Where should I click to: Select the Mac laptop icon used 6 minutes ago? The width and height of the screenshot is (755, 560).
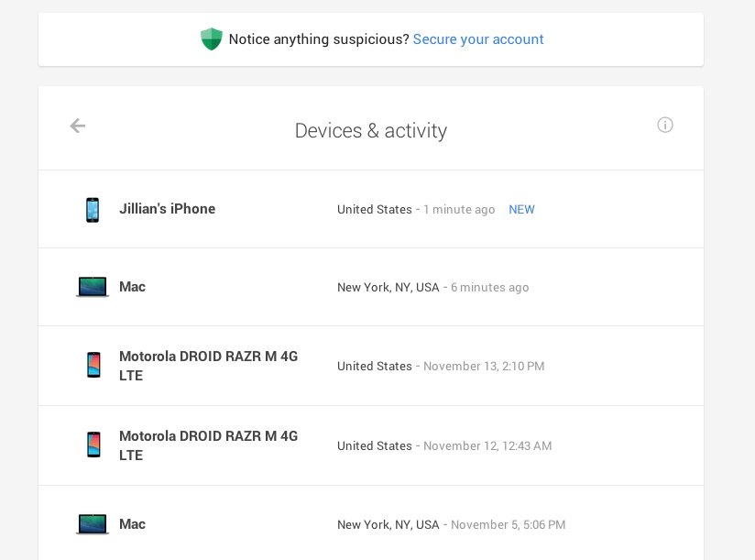[x=92, y=288]
